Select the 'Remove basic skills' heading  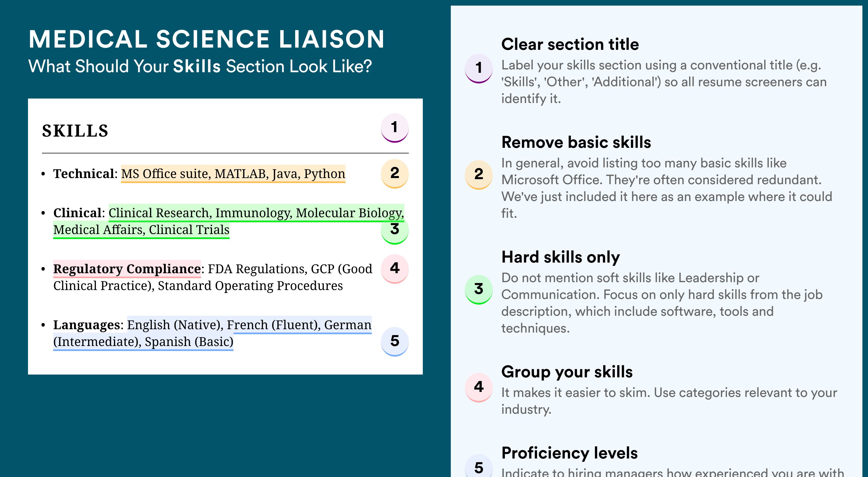(x=576, y=142)
